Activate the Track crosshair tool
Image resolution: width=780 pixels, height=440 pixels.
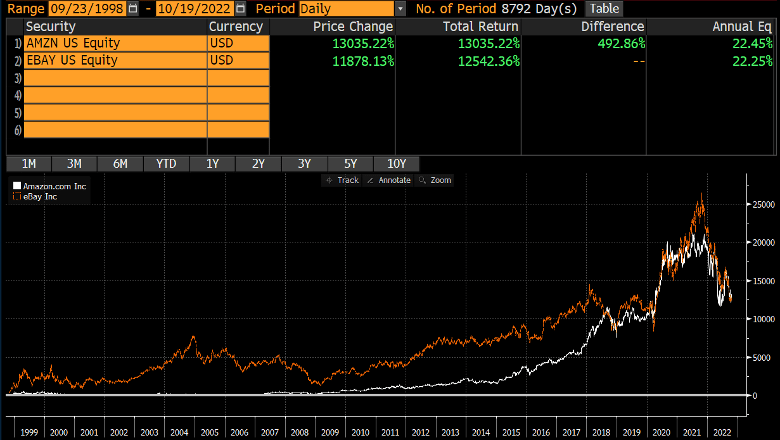(341, 180)
